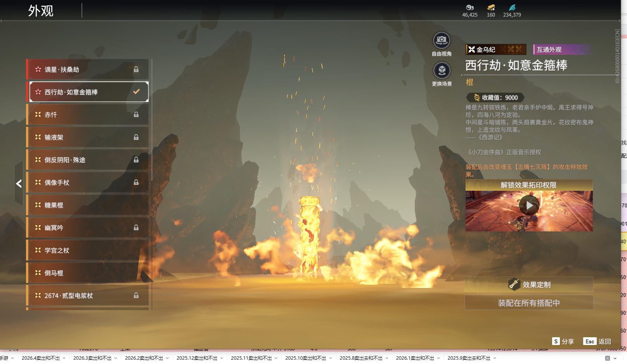Screen dimensions: 627x364
Task: Click the collection value (收藏值) swirl icon
Action: [476, 98]
